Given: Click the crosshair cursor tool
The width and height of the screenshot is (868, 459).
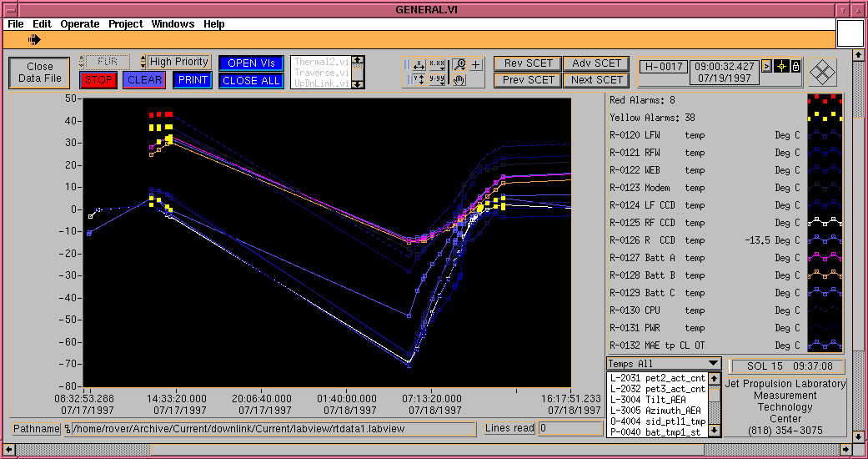Looking at the screenshot, I should coord(476,64).
